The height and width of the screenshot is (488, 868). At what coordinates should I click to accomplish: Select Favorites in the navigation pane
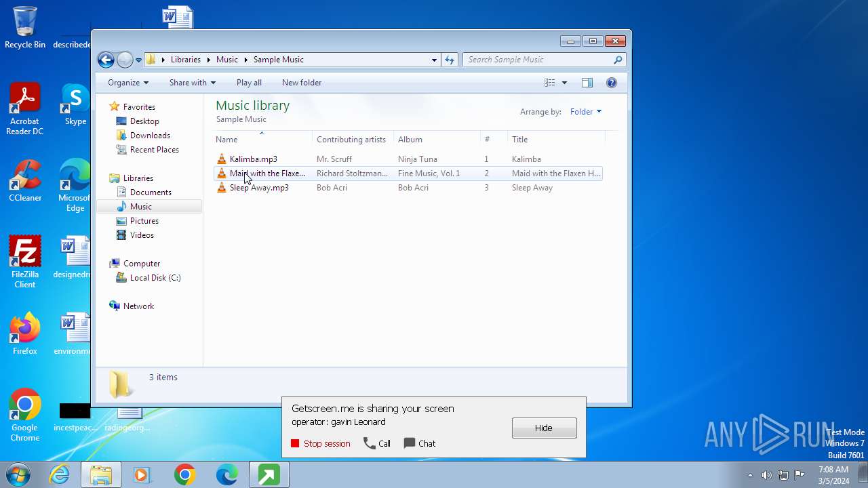139,107
